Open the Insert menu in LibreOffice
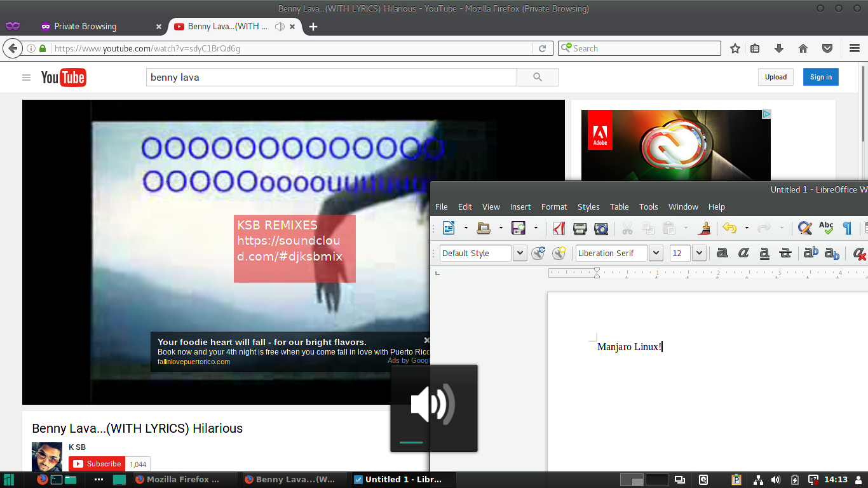The image size is (868, 488). (x=520, y=207)
